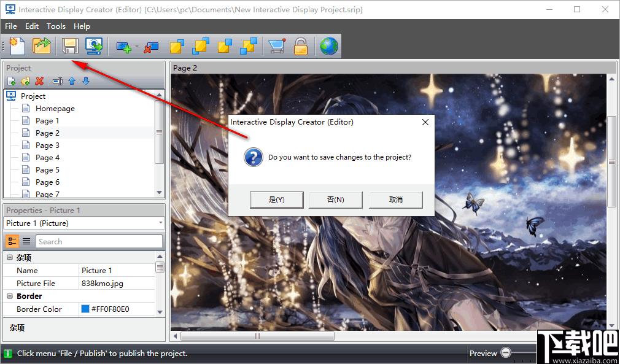Click the padlock icon in the toolbar
This screenshot has width=620, height=364.
pos(300,46)
